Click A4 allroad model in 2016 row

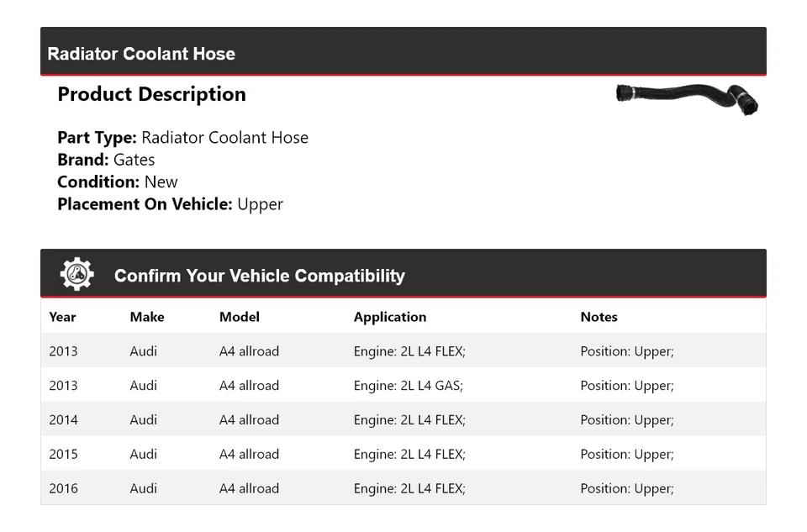pyautogui.click(x=249, y=489)
